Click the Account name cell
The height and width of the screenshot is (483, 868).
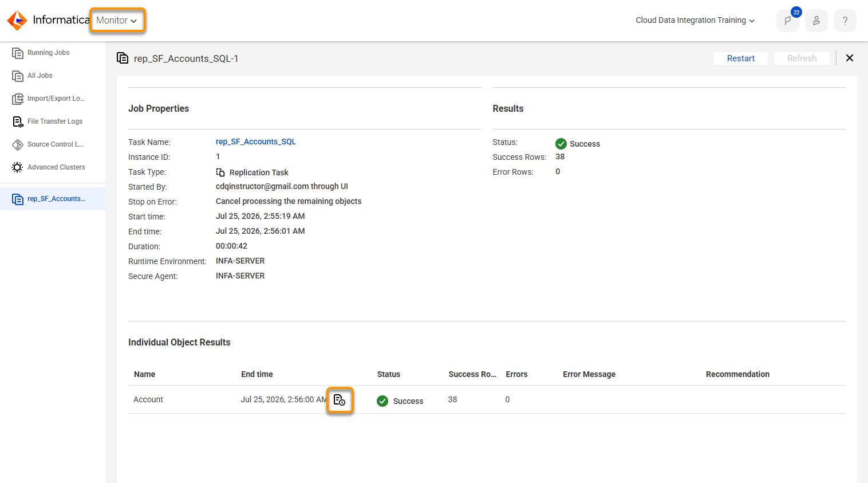pyautogui.click(x=148, y=399)
